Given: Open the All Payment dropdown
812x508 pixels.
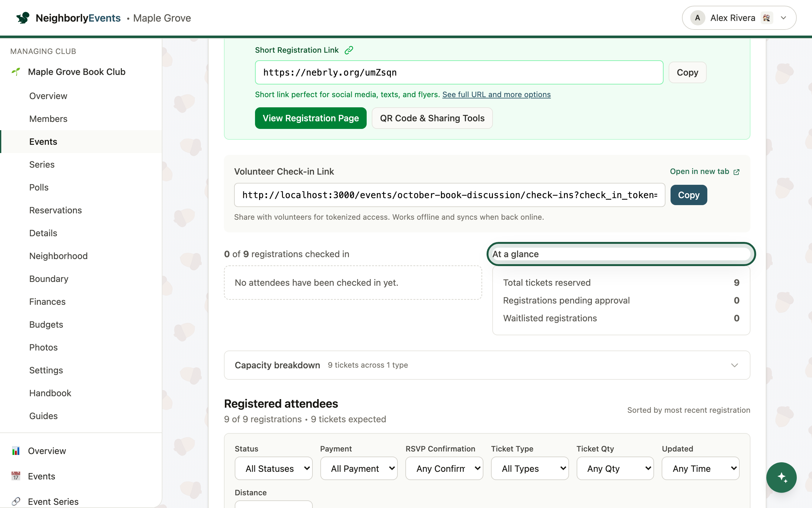Looking at the screenshot, I should [x=359, y=468].
